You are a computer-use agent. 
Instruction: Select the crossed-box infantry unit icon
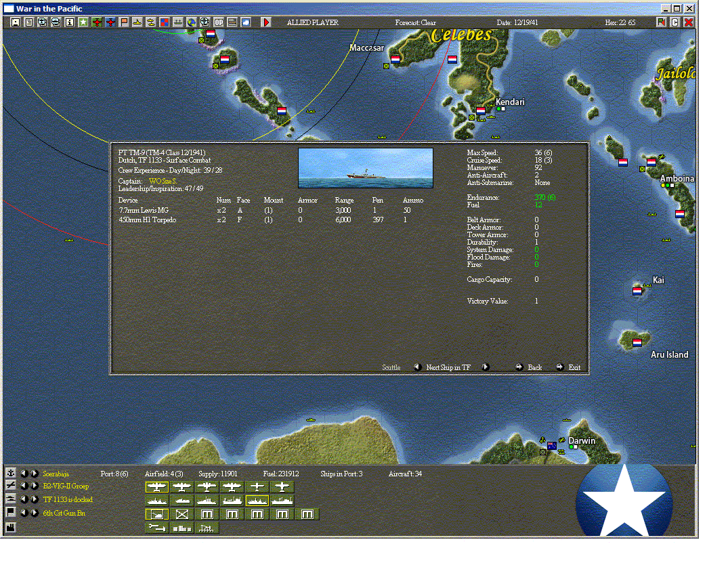[182, 514]
